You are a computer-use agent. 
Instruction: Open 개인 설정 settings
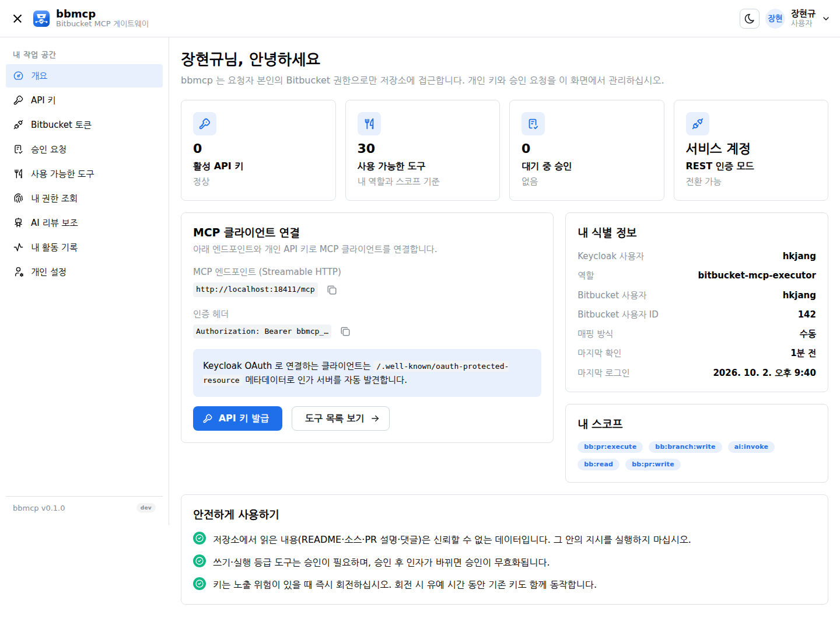(84, 272)
